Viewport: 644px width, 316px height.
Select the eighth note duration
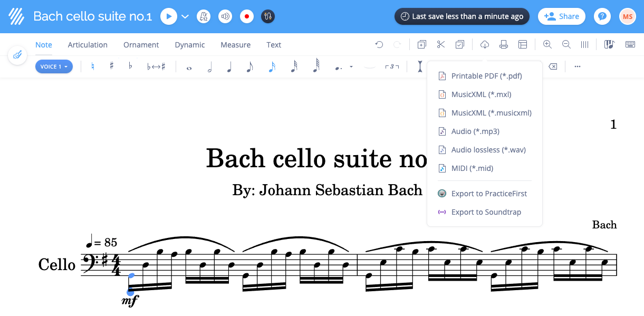coord(249,67)
